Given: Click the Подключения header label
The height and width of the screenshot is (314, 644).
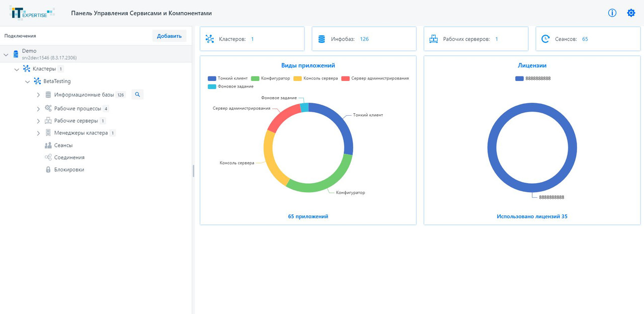Looking at the screenshot, I should click(x=20, y=36).
